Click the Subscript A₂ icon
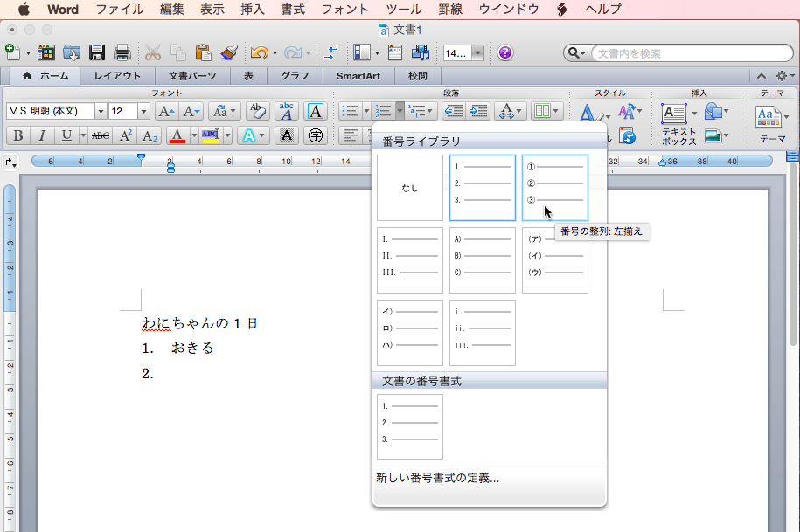This screenshot has width=800, height=532. (150, 135)
